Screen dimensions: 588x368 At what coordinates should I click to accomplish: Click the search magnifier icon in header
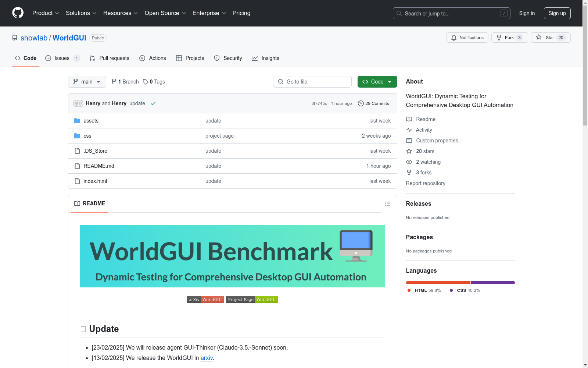tap(399, 13)
